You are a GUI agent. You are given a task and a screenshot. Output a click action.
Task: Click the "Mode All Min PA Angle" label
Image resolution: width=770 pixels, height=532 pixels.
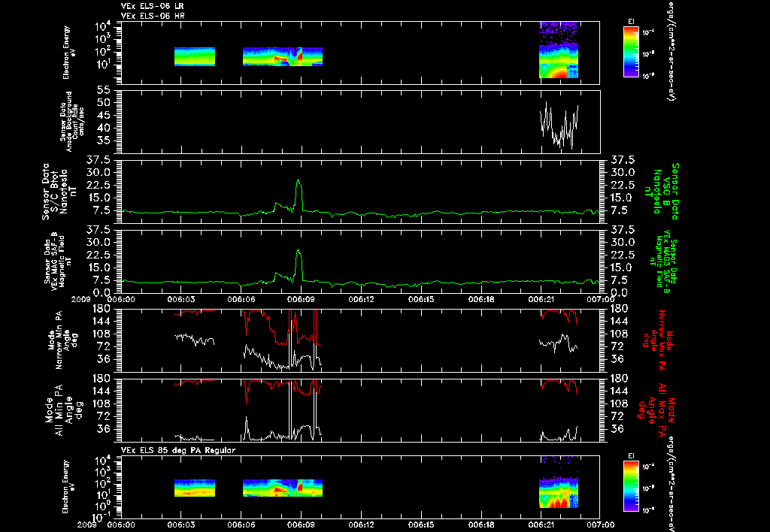63,410
